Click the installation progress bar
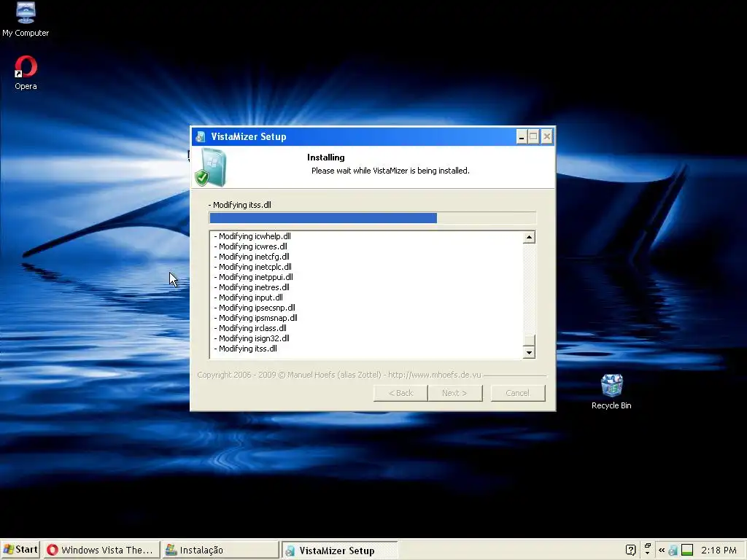Screen dimensions: 747x560 (x=373, y=218)
